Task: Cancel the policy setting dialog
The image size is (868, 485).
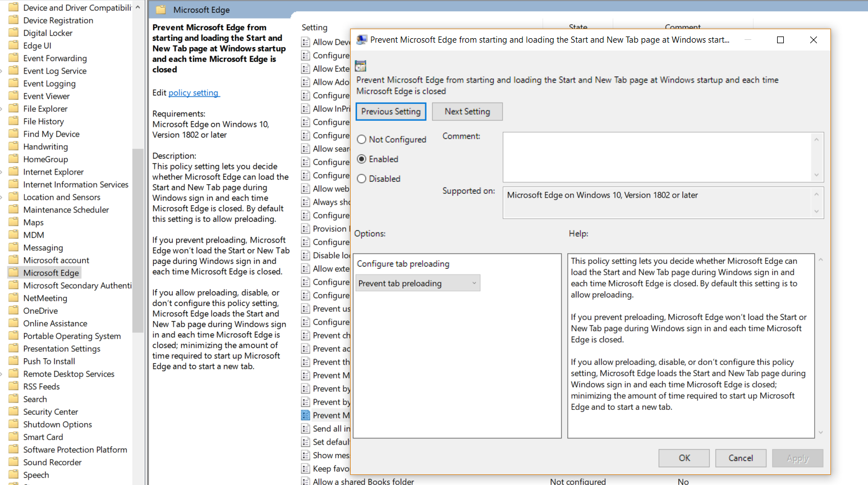Action: [x=741, y=458]
